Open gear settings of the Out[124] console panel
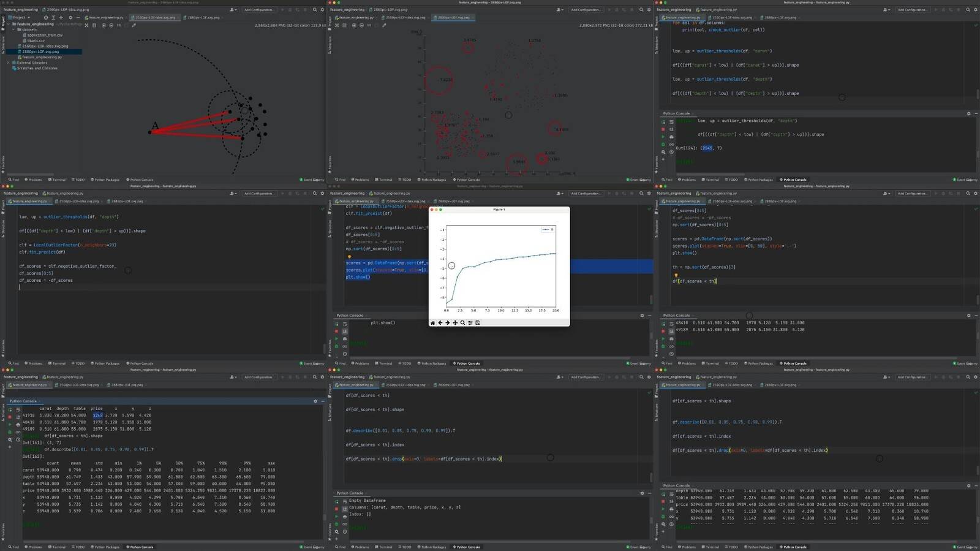Screen dimensions: 980x551 (968, 113)
